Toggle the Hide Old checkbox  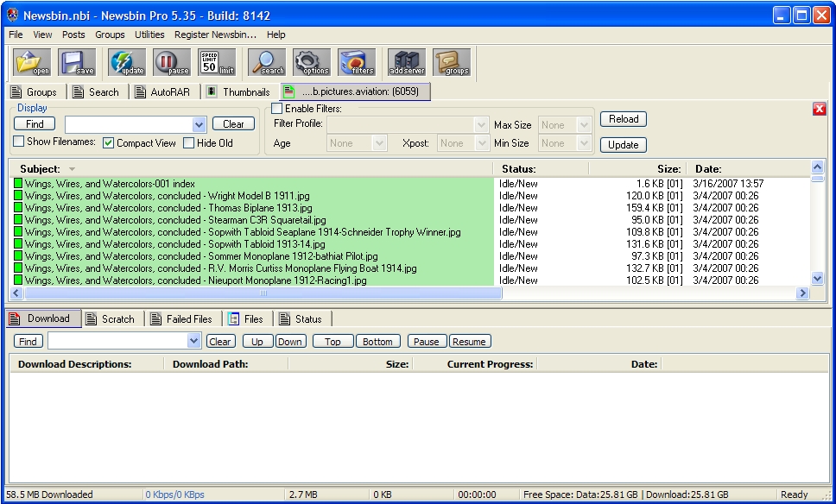(188, 142)
